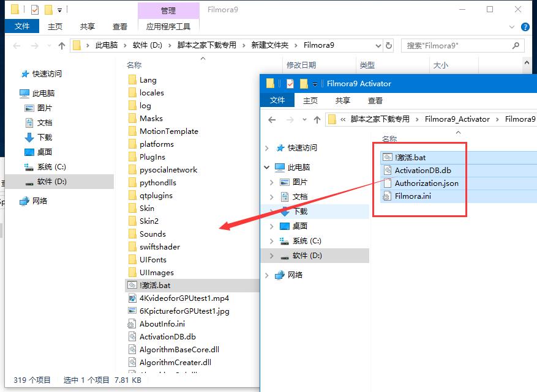The width and height of the screenshot is (537, 392).
Task: Open 文件 tab in Filmora9 Activator window
Action: pyautogui.click(x=277, y=100)
